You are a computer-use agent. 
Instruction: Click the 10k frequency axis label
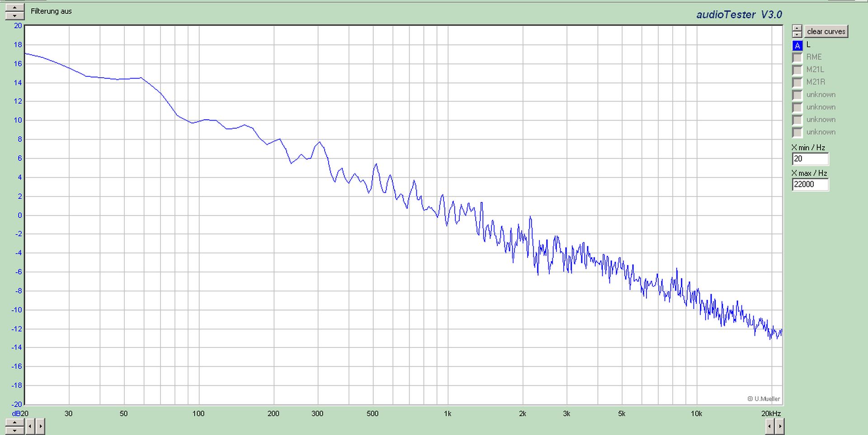pyautogui.click(x=696, y=413)
